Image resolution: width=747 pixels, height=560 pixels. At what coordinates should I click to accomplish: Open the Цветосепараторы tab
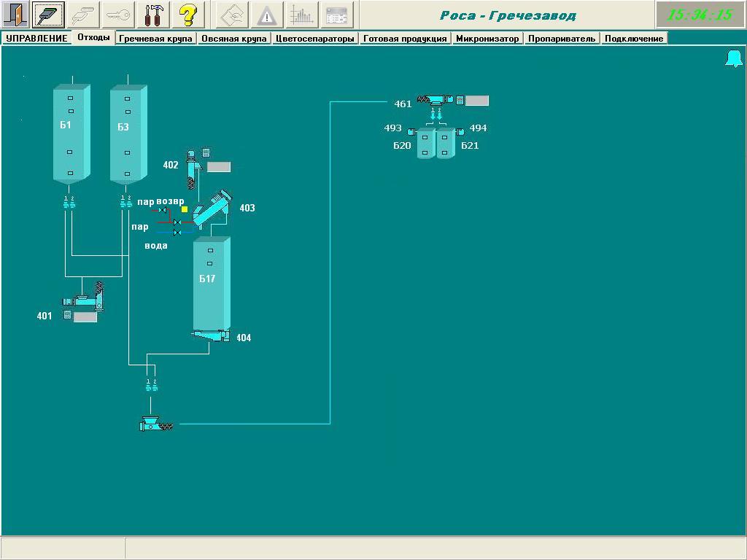pyautogui.click(x=315, y=39)
